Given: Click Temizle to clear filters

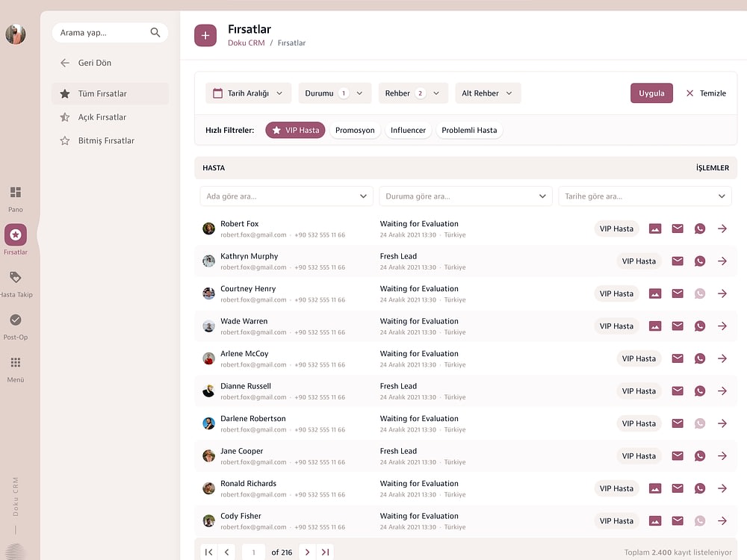Looking at the screenshot, I should tap(706, 93).
